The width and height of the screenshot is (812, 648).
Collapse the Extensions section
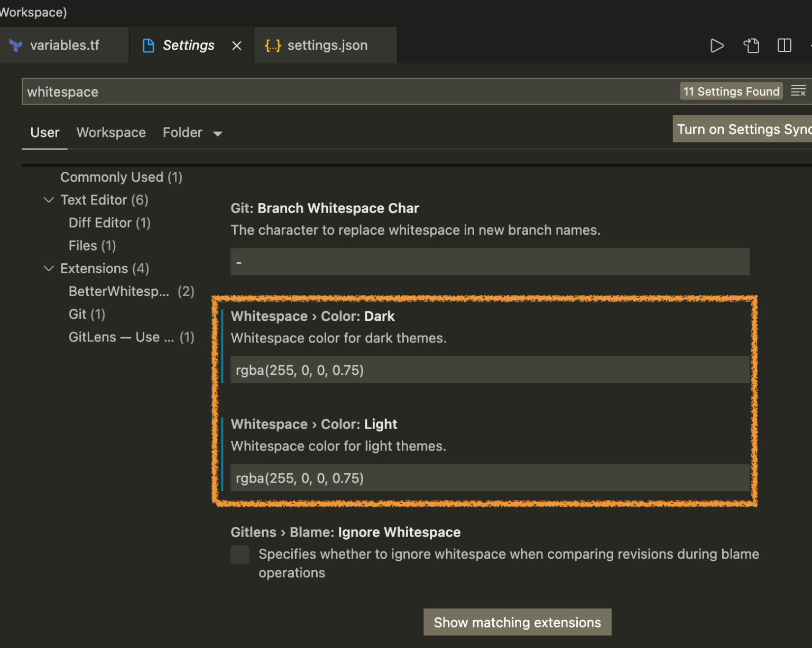pos(49,269)
